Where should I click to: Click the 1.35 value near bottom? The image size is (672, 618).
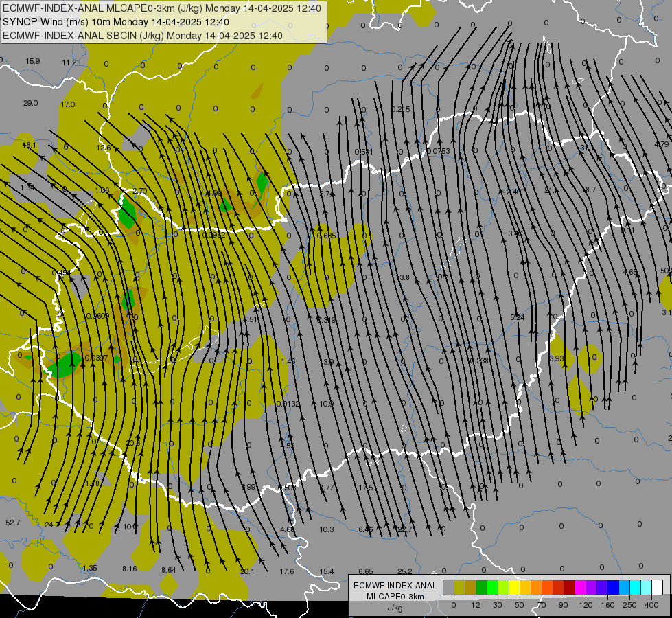[89, 569]
